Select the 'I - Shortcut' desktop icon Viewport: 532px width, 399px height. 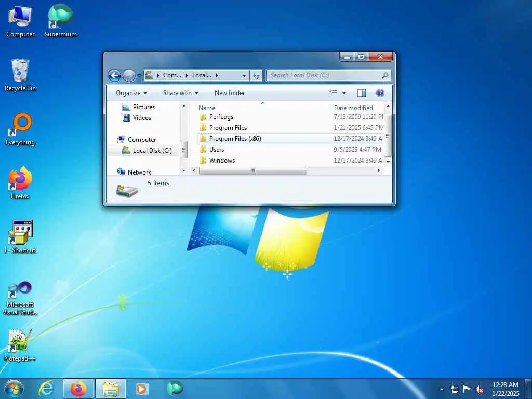point(20,237)
